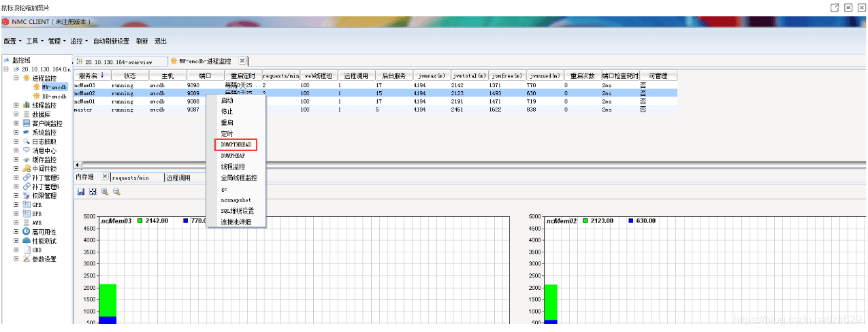
Task: Close the NW-encdb-进程监控 tab
Action: coord(242,61)
